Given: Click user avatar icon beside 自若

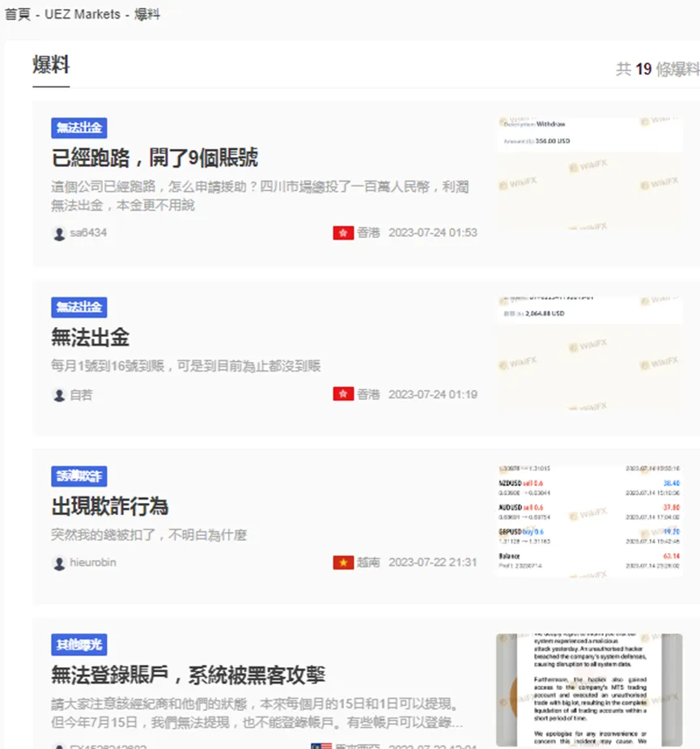Looking at the screenshot, I should click(59, 395).
